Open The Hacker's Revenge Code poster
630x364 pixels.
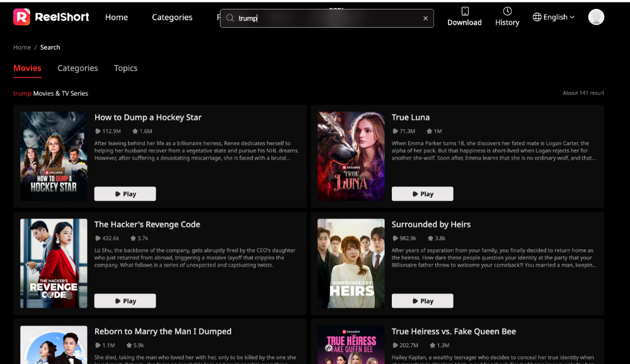coord(54,263)
